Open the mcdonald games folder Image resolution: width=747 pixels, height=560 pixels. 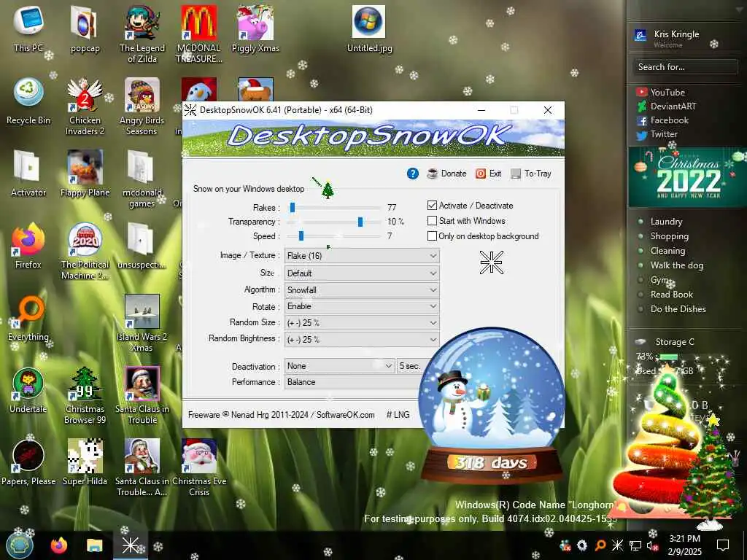point(142,179)
